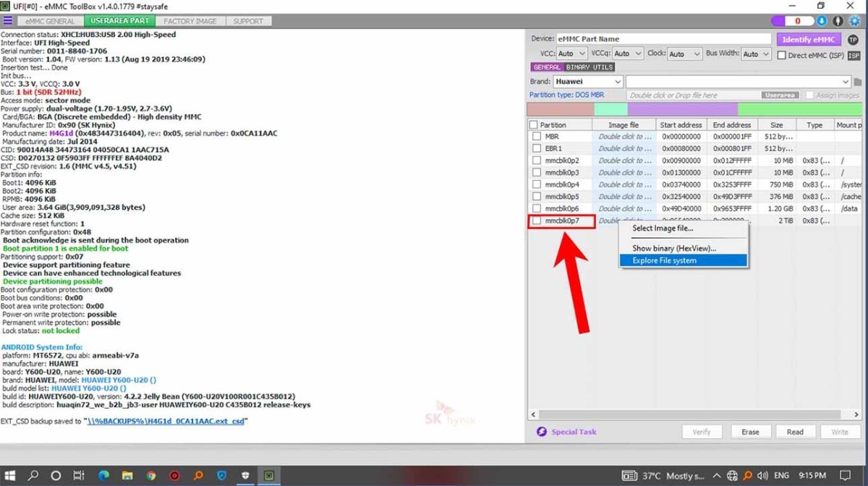Click the Identify eMMC button
Viewport: 868px width, 486px height.
click(808, 39)
